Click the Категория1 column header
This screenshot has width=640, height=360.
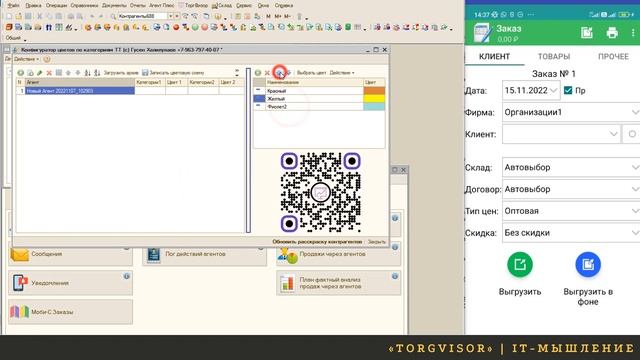[x=150, y=82]
